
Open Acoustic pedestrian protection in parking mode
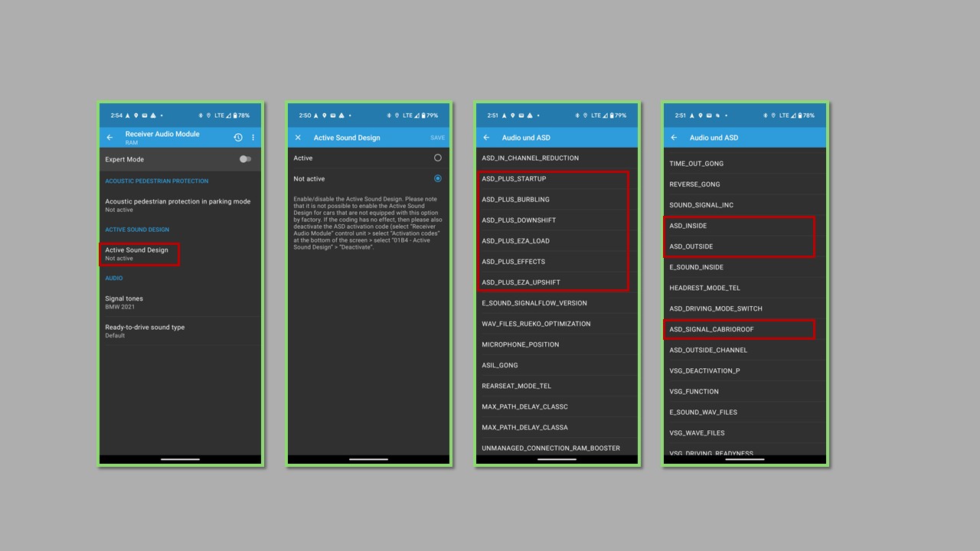(x=181, y=205)
